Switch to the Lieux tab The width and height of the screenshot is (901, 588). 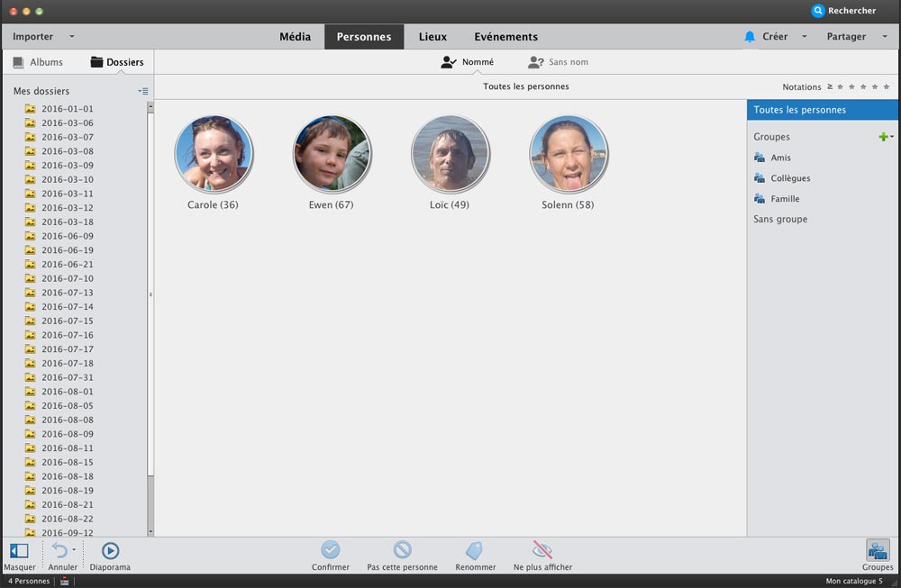click(432, 37)
